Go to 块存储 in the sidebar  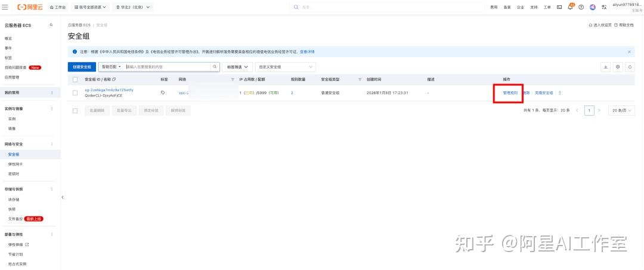point(14,200)
